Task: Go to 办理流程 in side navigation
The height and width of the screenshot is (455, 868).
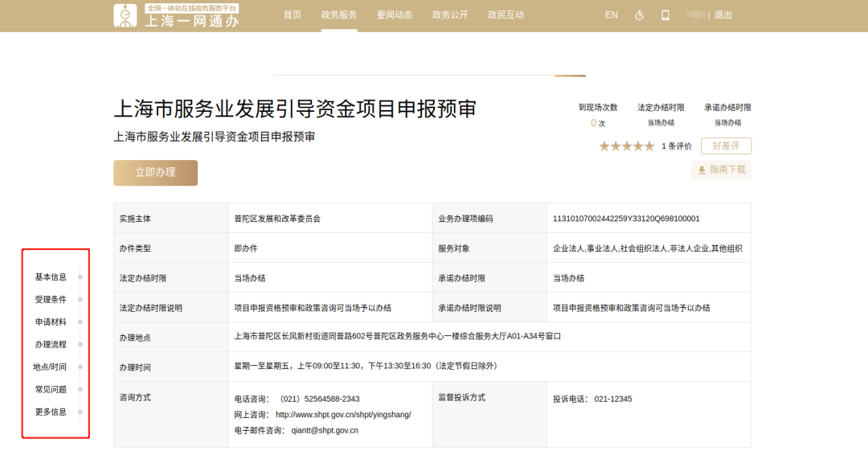Action: click(51, 345)
